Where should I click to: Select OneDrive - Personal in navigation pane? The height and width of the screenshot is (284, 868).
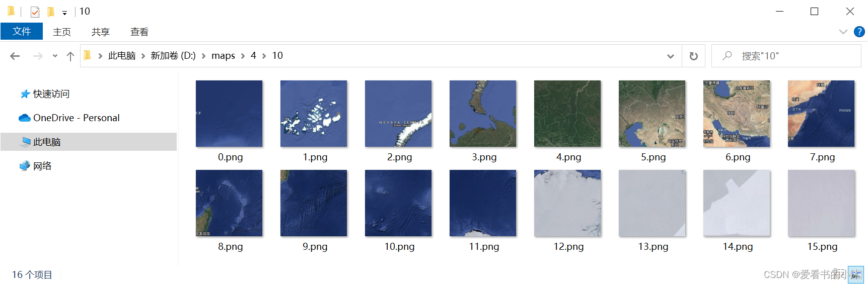(69, 118)
